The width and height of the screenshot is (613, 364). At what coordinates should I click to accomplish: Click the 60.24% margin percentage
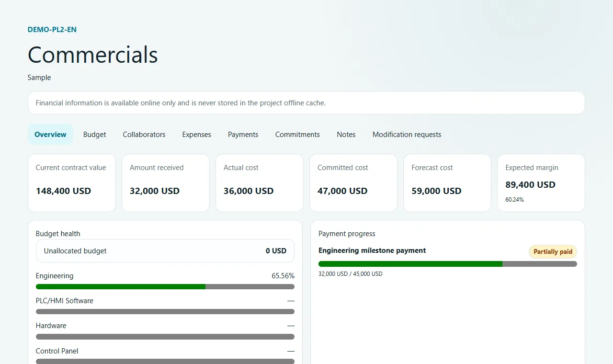(x=514, y=200)
